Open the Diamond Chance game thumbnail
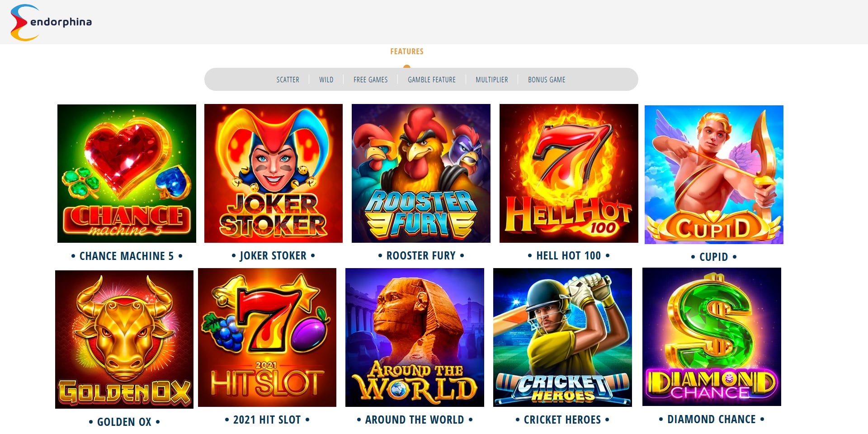The width and height of the screenshot is (868, 434). (x=712, y=337)
